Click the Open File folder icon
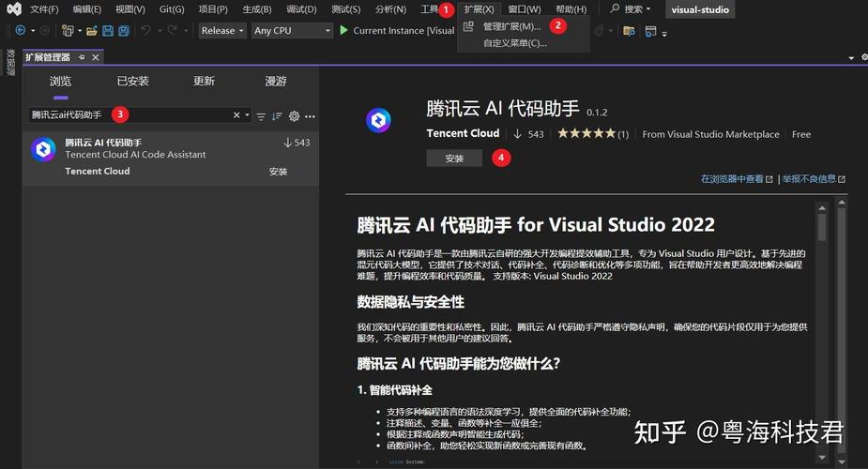This screenshot has height=469, width=868. [x=92, y=31]
